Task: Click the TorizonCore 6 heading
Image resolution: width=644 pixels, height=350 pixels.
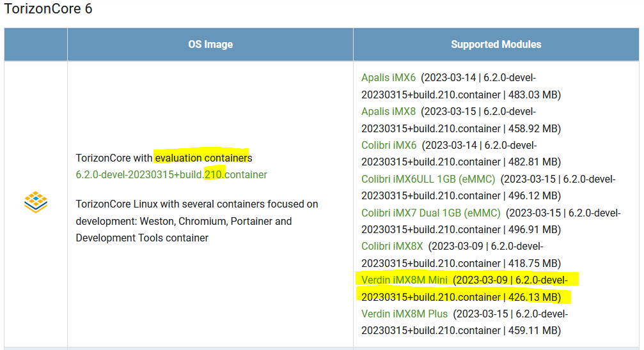Action: click(48, 8)
